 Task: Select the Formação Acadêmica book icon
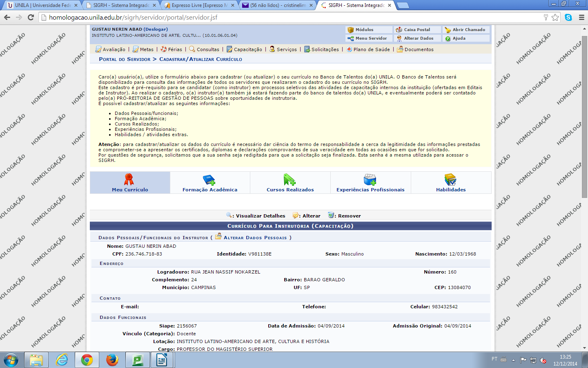click(x=209, y=180)
